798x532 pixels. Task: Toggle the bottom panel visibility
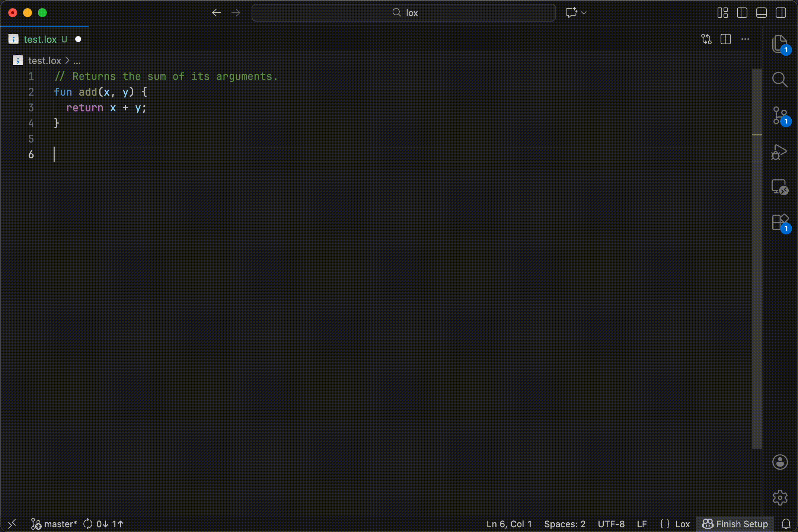pyautogui.click(x=761, y=13)
